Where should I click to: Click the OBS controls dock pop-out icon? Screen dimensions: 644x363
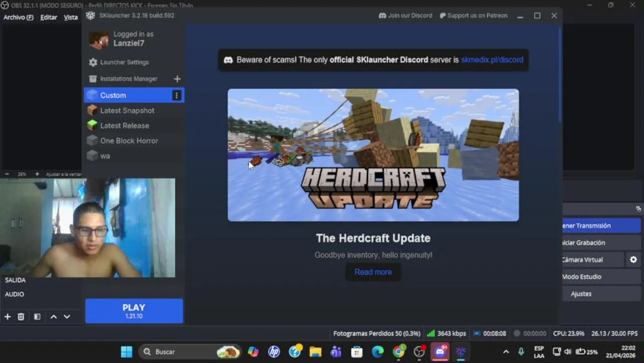(x=638, y=209)
